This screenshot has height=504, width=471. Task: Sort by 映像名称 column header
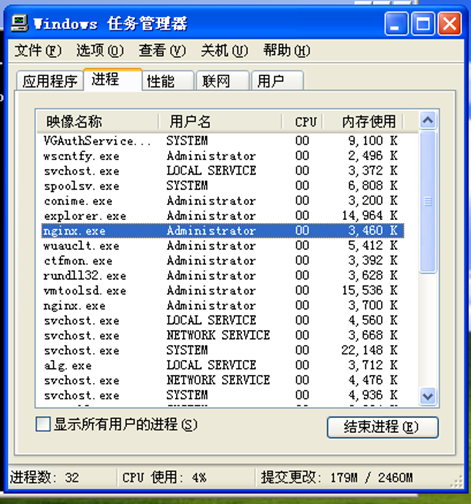[x=97, y=121]
